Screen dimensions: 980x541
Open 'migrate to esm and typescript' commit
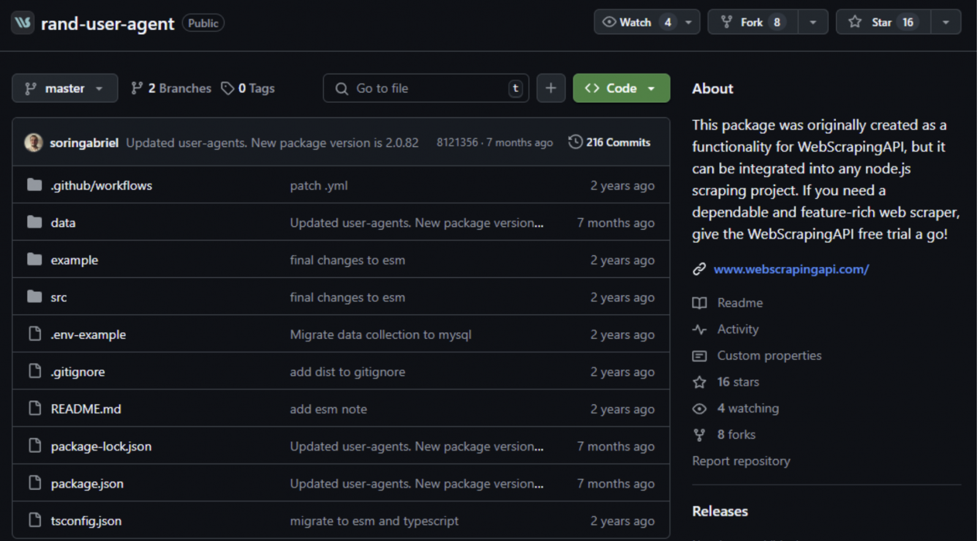(374, 521)
